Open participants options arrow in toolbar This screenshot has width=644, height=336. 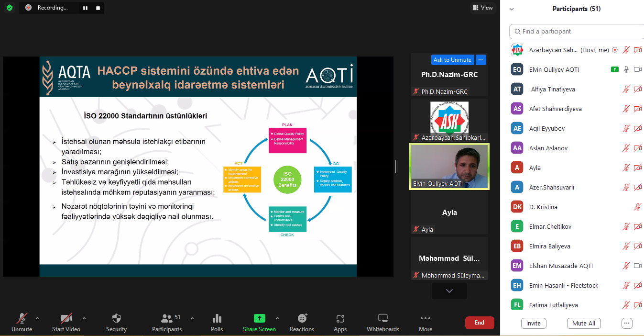(192, 318)
